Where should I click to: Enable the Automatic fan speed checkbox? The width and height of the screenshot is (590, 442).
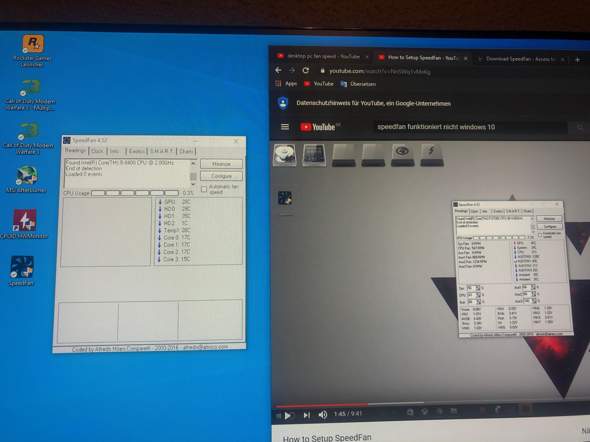pos(204,189)
